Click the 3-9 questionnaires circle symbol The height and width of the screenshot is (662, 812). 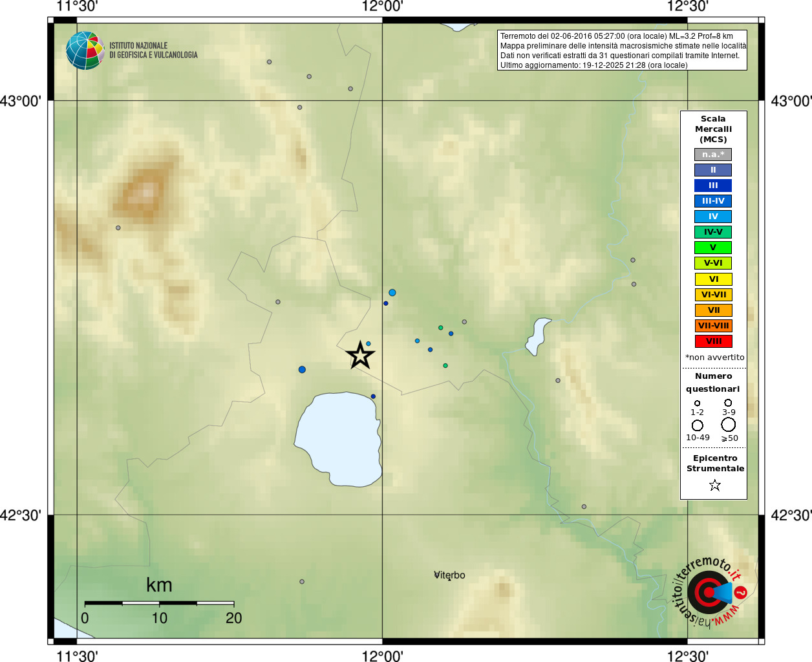click(728, 402)
